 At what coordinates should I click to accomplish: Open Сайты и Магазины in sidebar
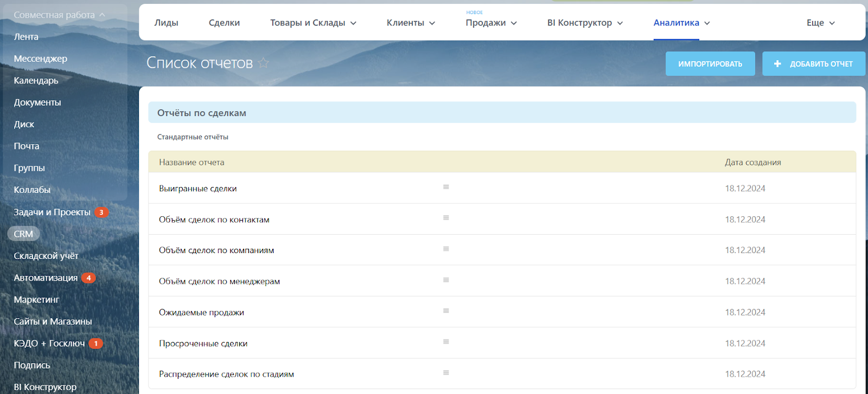[x=53, y=321]
